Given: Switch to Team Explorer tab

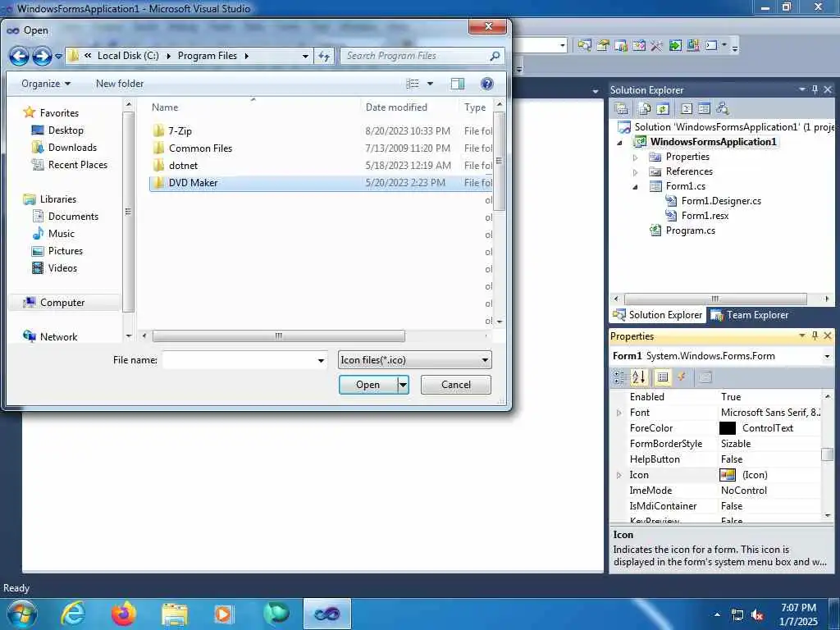Looking at the screenshot, I should pyautogui.click(x=750, y=315).
